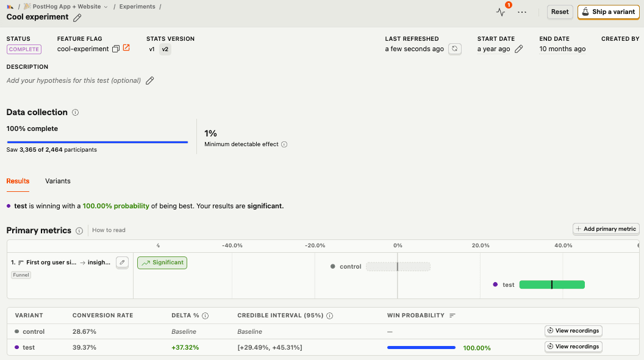The height and width of the screenshot is (360, 644).
Task: Click the 'a few seconds ago' refresh text
Action: pos(415,49)
